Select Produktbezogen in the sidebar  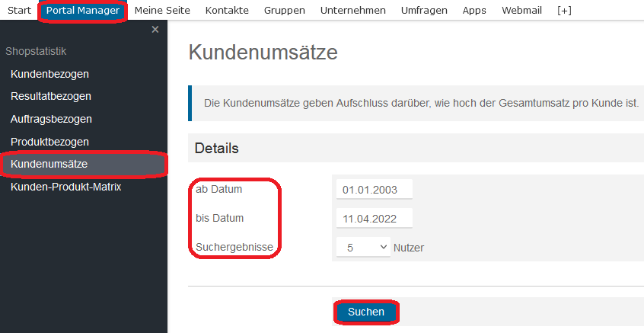click(49, 142)
